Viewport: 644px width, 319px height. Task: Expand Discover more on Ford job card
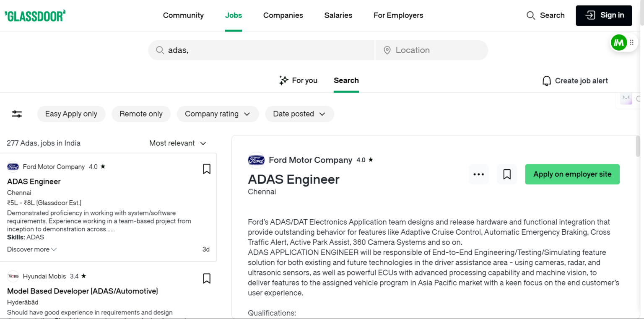32,249
